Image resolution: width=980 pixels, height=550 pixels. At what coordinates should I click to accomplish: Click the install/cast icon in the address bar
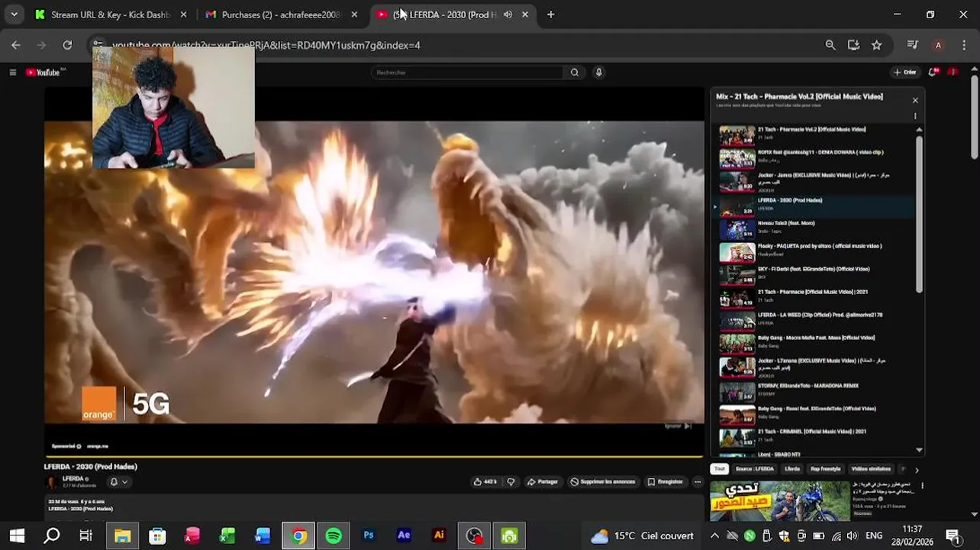pos(853,45)
